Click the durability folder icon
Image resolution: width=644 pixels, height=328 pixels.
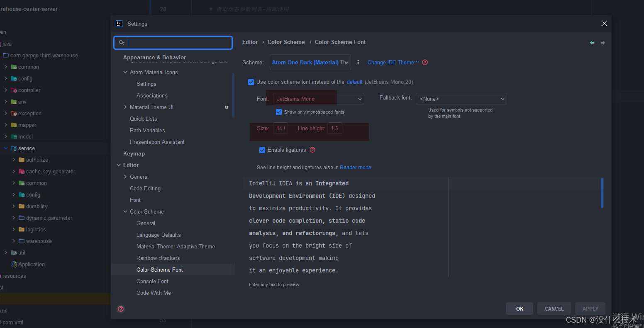(x=22, y=206)
